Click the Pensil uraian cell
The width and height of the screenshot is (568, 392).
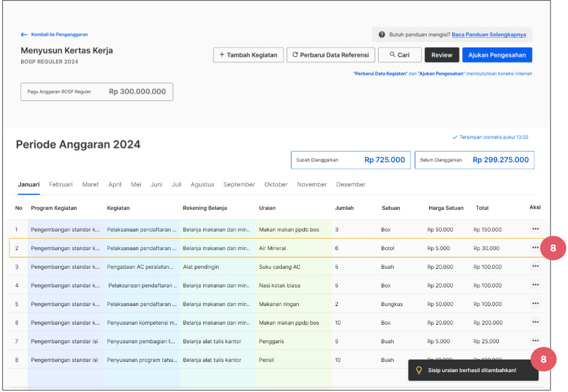click(266, 360)
